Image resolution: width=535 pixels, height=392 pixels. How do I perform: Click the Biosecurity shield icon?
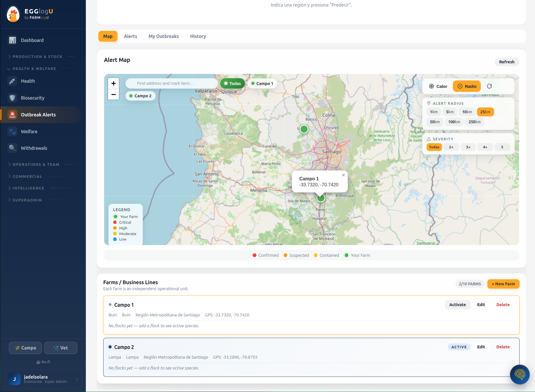click(12, 98)
